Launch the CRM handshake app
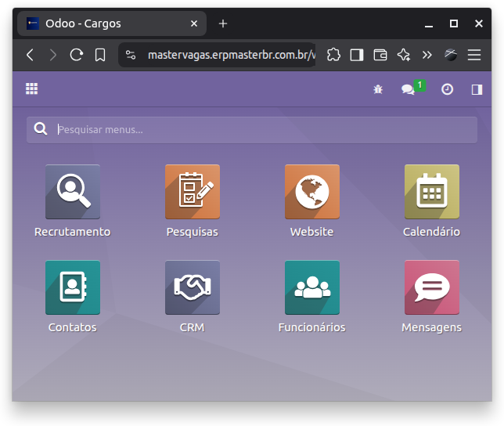Screen dimensions: 504x426 (192, 287)
